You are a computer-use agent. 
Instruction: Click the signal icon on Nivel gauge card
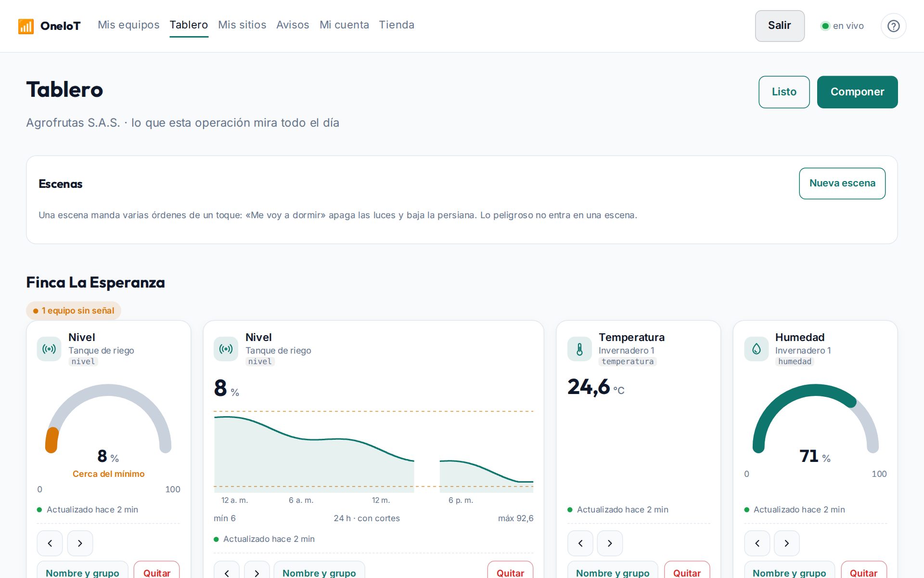click(x=49, y=349)
